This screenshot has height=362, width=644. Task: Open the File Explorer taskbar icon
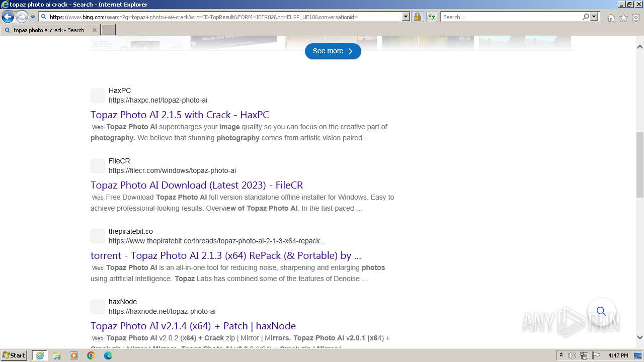[57, 355]
